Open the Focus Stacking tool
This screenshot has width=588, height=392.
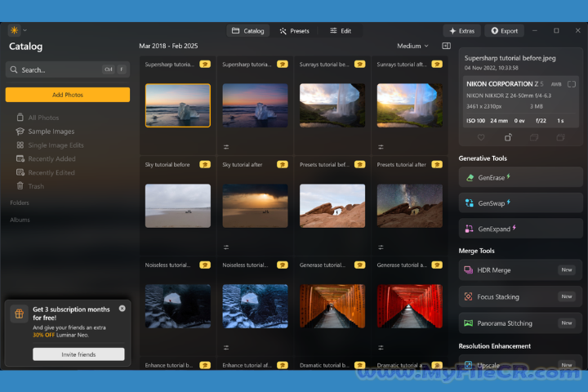pyautogui.click(x=520, y=296)
